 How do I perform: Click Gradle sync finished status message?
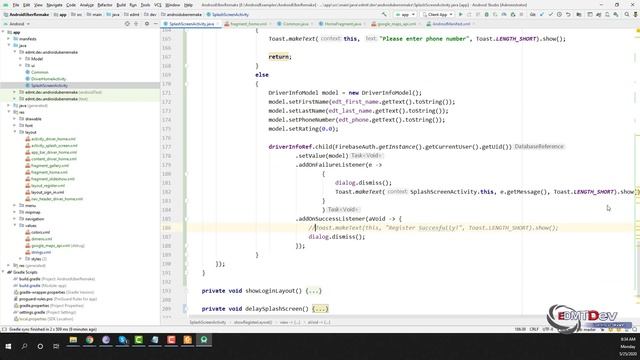tap(53, 329)
